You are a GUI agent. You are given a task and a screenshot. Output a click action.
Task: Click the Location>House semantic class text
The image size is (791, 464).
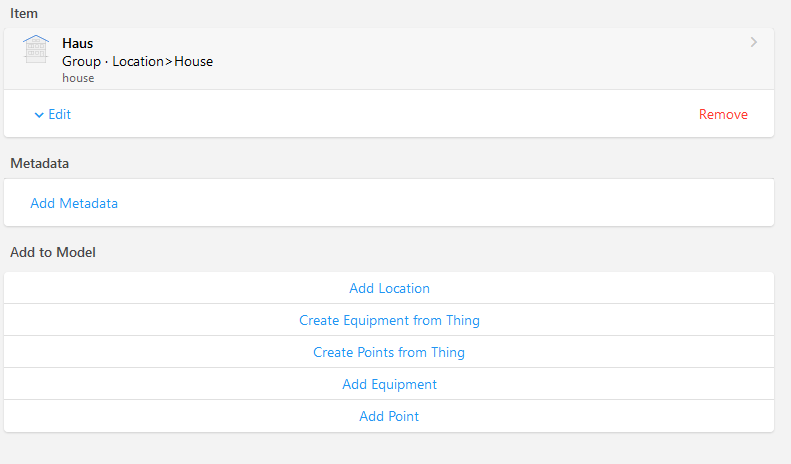[x=162, y=61]
